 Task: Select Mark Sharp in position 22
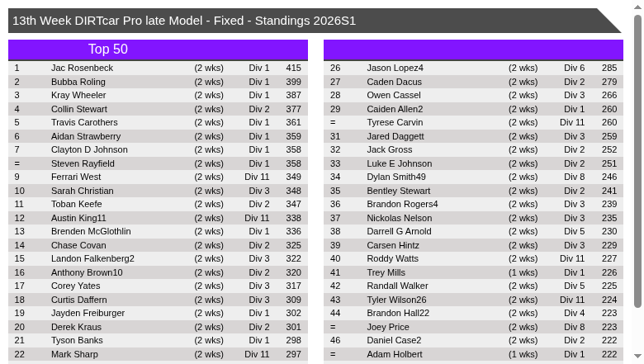pos(74,354)
